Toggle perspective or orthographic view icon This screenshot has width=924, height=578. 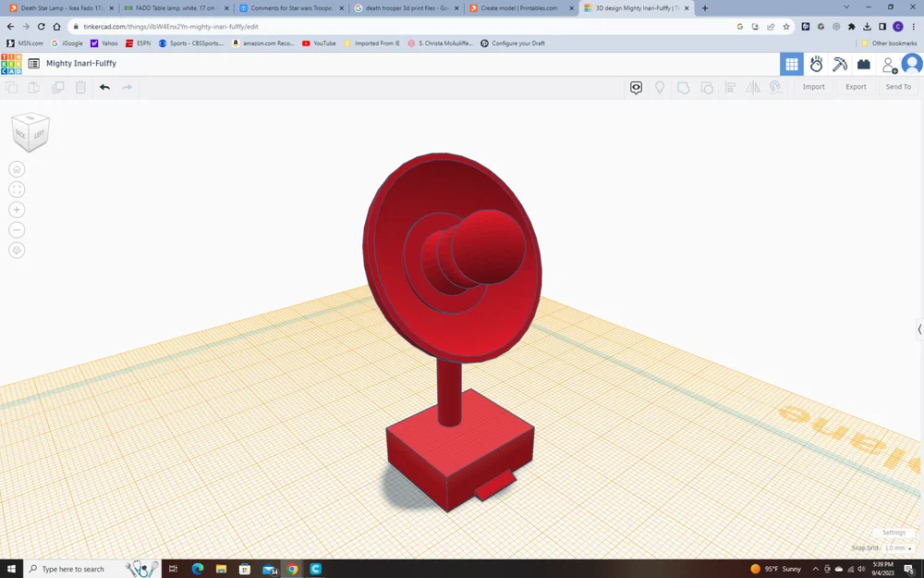point(17,251)
